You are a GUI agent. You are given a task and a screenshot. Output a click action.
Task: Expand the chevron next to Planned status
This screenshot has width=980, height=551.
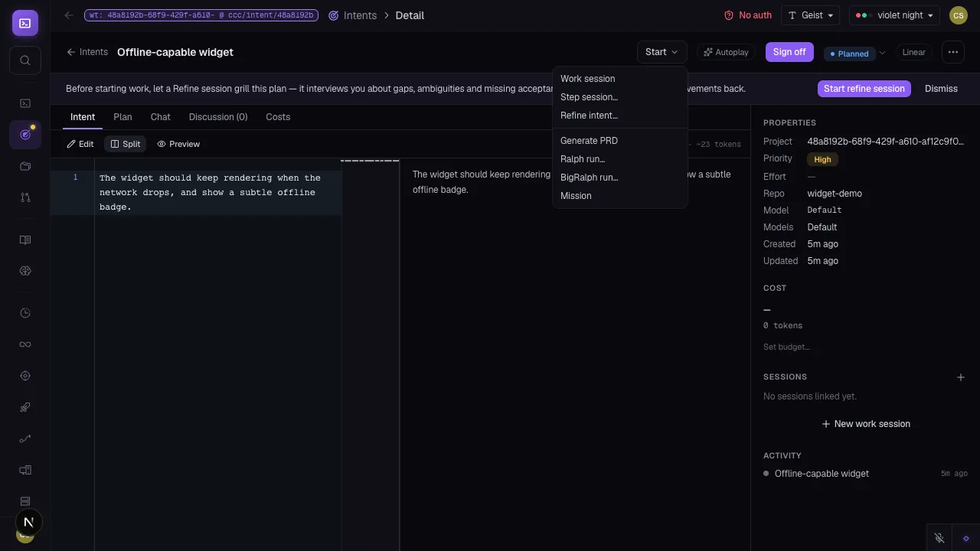tap(882, 53)
